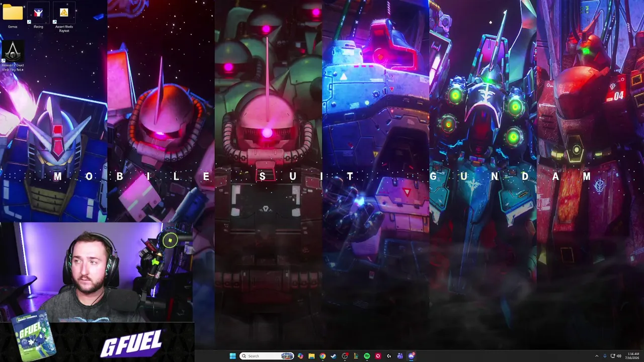
Task: Focus the taskbar Search box
Action: [267, 356]
